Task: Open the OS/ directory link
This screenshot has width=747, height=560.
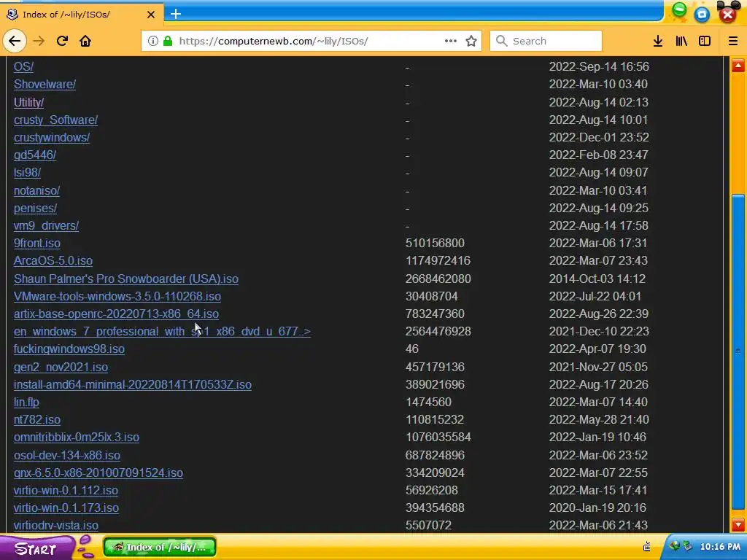Action: [x=23, y=66]
